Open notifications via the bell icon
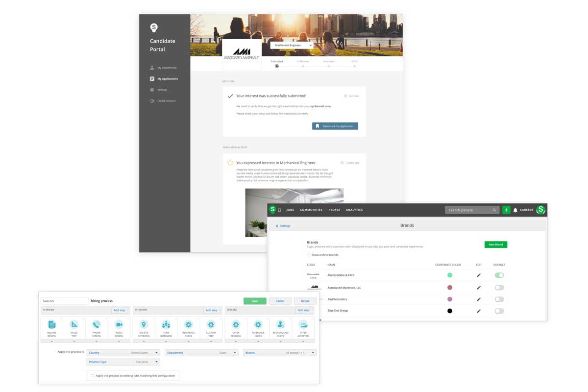The image size is (588, 392). click(x=515, y=210)
